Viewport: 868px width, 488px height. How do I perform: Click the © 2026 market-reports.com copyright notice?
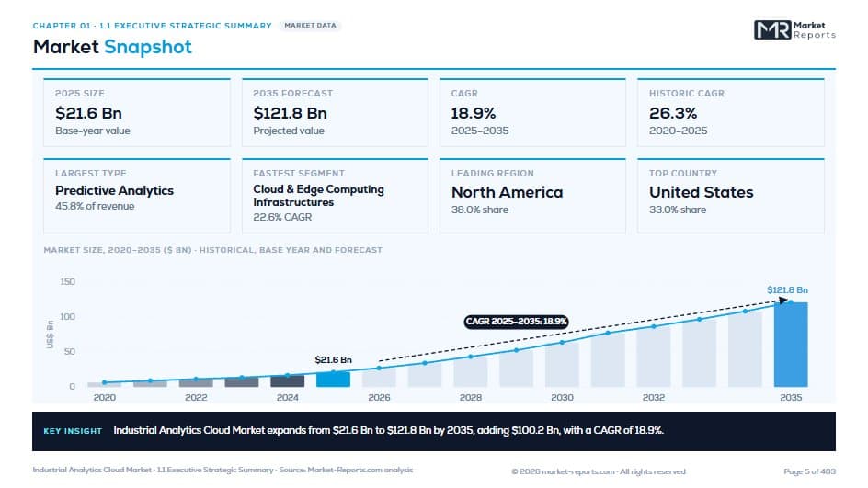tap(599, 471)
